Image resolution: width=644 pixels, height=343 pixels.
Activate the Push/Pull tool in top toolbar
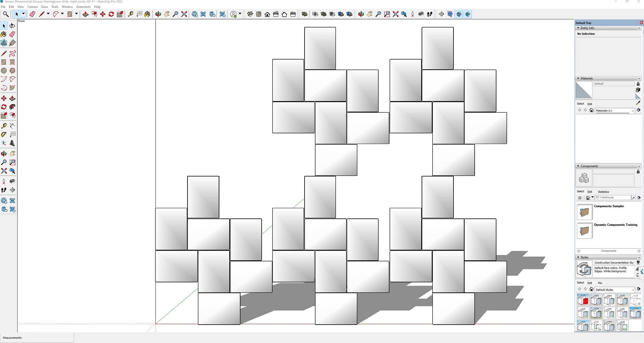pos(86,14)
